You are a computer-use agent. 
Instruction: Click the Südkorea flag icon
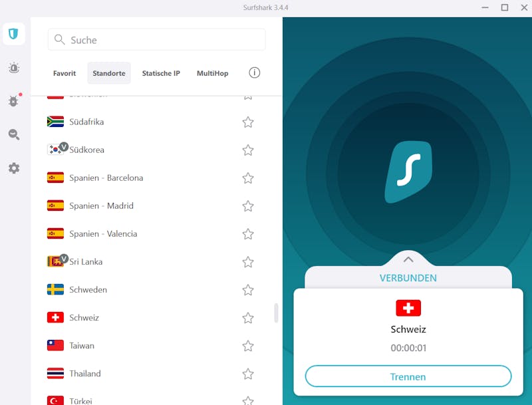(55, 150)
